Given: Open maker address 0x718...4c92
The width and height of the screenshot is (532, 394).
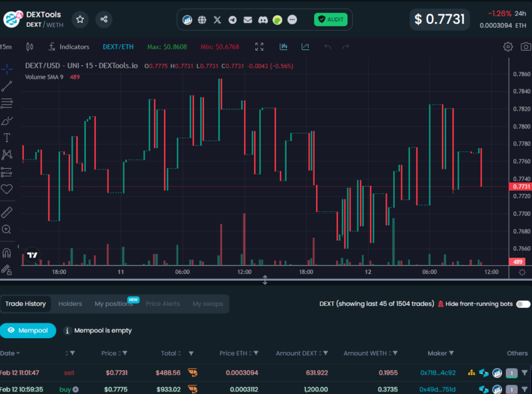Looking at the screenshot, I should point(437,373).
